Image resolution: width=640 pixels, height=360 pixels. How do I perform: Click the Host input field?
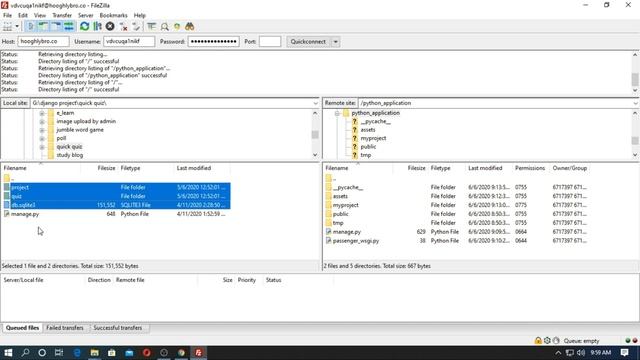43,42
